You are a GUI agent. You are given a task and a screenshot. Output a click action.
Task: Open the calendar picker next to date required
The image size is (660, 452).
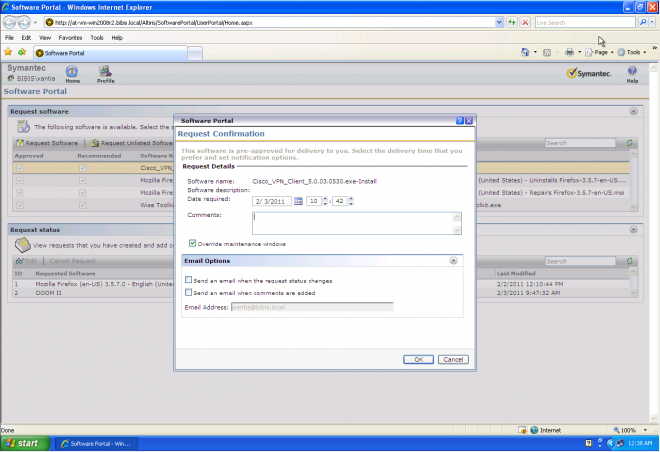[298, 201]
